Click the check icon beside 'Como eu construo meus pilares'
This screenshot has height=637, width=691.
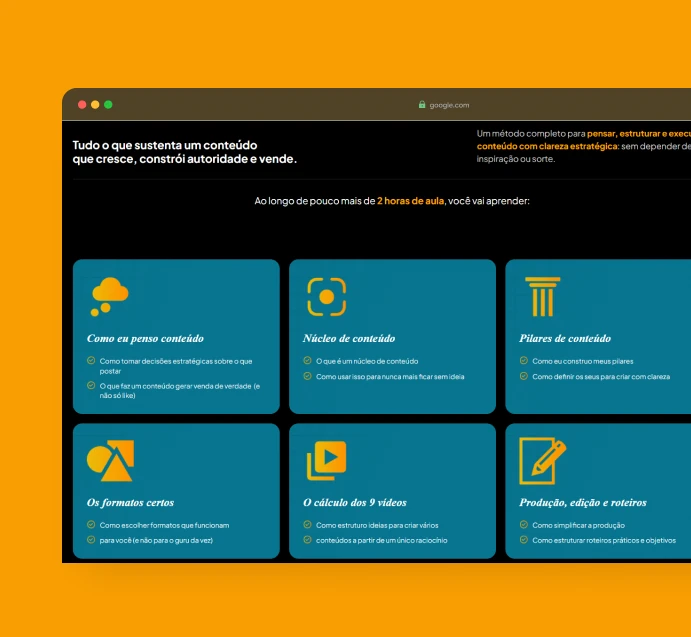[524, 361]
